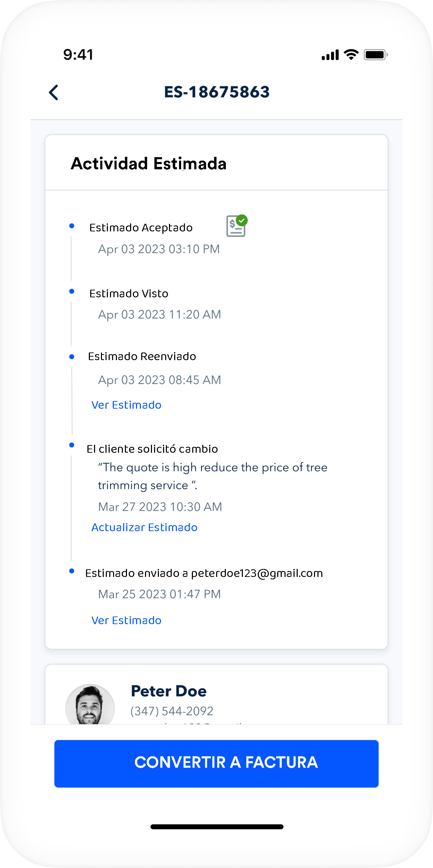Open Ver Estimado under Mar 25 entry

click(126, 620)
